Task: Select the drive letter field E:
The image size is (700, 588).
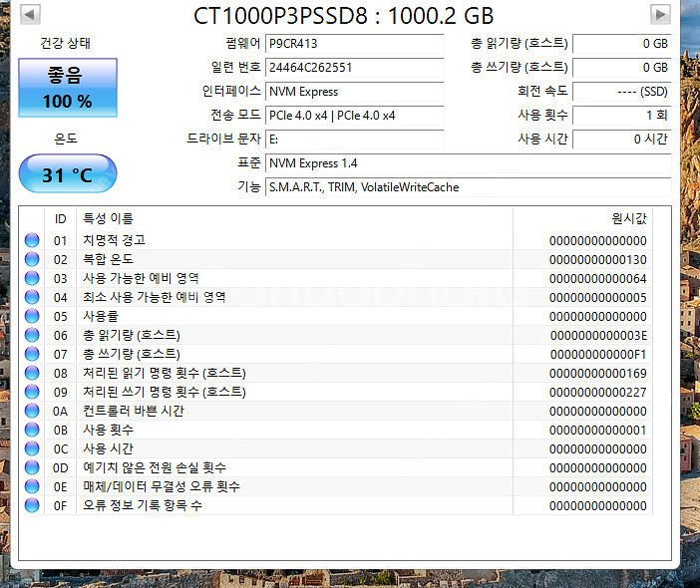Action: click(355, 140)
